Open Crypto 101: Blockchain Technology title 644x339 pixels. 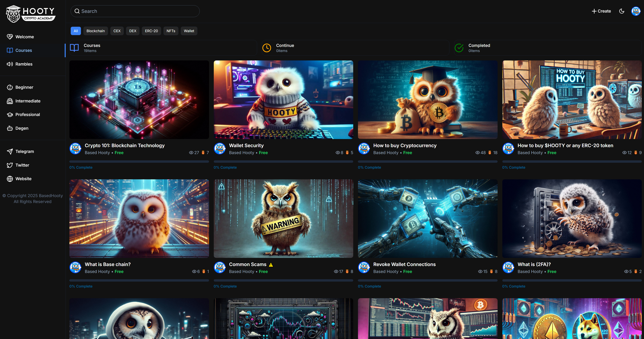point(125,146)
